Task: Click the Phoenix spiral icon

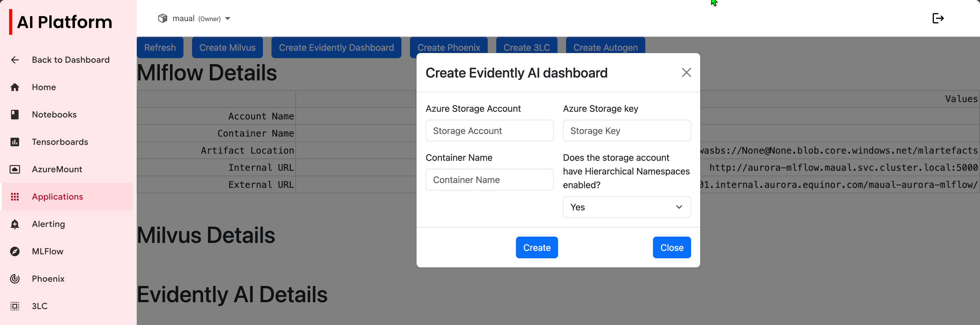Action: (x=15, y=279)
